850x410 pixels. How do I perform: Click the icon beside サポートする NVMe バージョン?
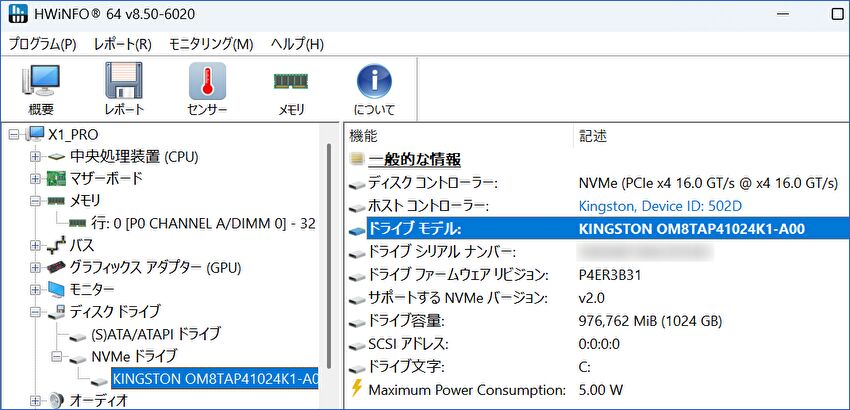[x=357, y=299]
